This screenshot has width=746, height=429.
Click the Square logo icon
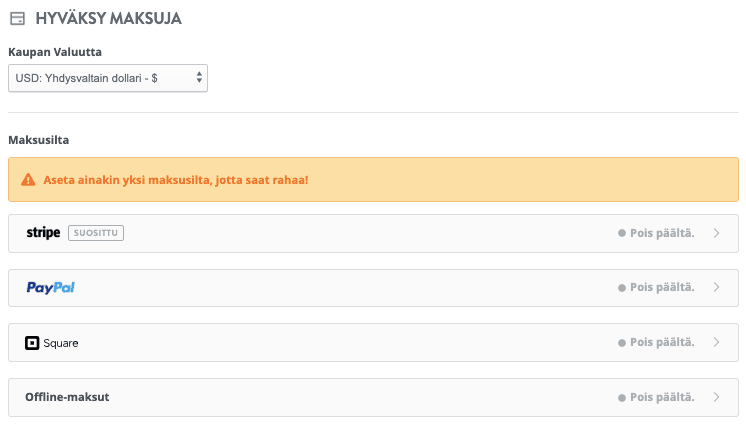[32, 343]
